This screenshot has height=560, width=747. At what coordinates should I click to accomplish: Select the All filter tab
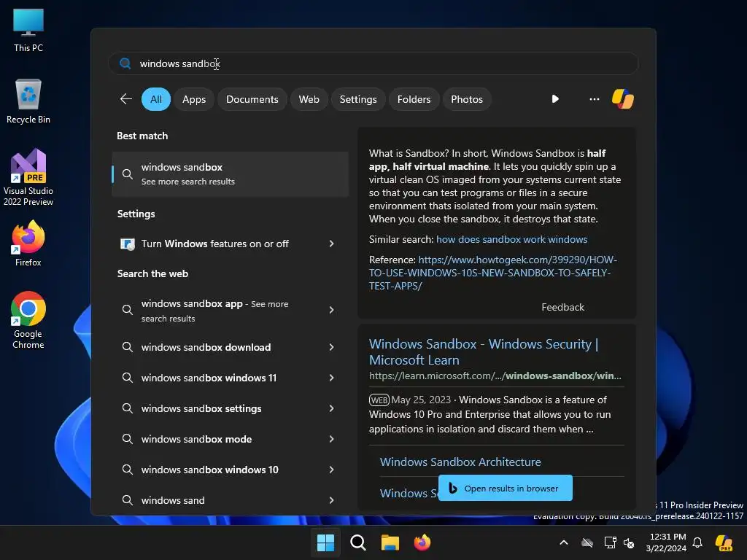pos(156,99)
